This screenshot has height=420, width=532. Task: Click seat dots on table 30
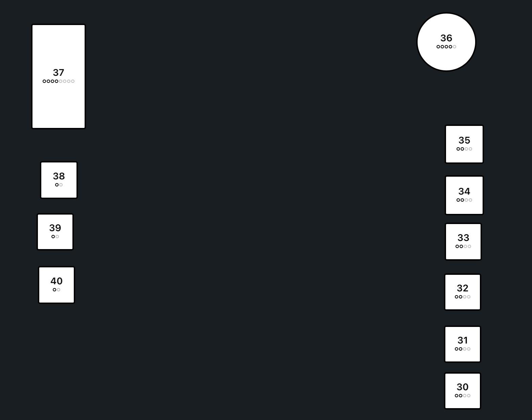click(463, 396)
